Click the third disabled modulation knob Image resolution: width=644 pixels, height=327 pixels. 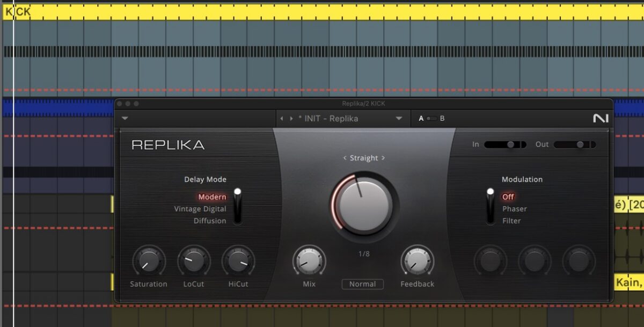click(x=579, y=261)
